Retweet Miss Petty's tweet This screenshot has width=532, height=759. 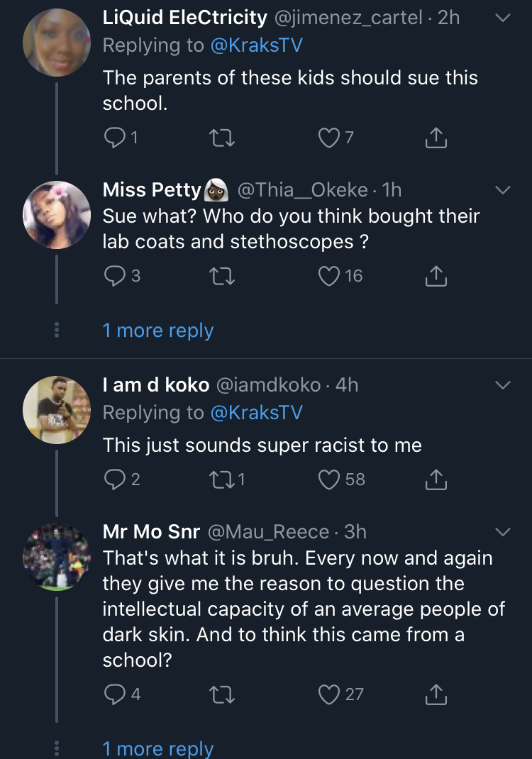click(223, 276)
